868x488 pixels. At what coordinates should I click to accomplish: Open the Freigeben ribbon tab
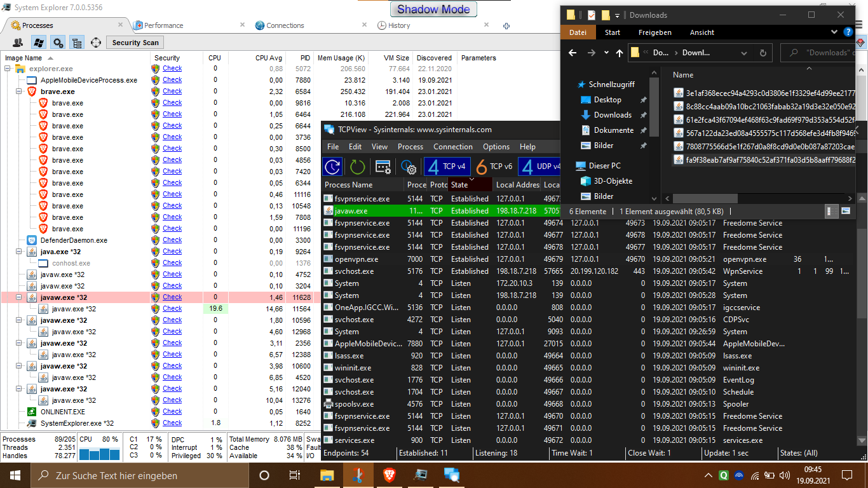[655, 32]
